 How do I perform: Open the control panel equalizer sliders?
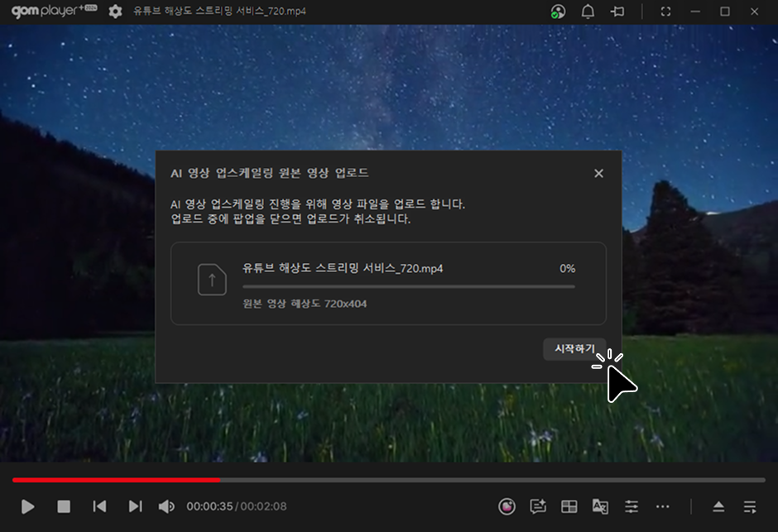click(632, 506)
